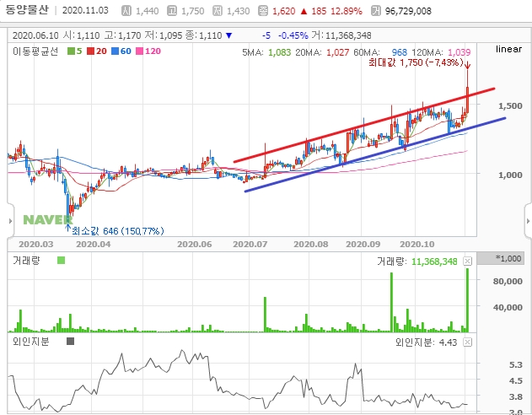The image size is (532, 415).
Task: Close the 외인지분 foreign ownership panel
Action: click(x=468, y=342)
